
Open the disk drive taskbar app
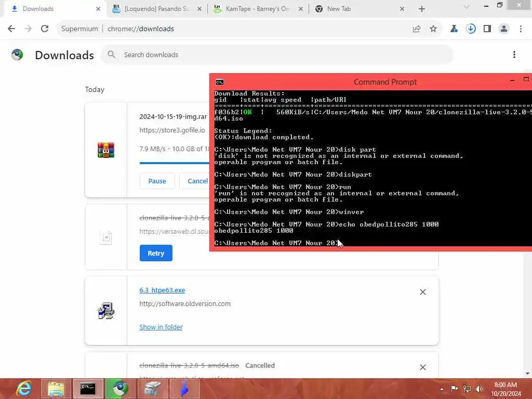click(x=152, y=389)
